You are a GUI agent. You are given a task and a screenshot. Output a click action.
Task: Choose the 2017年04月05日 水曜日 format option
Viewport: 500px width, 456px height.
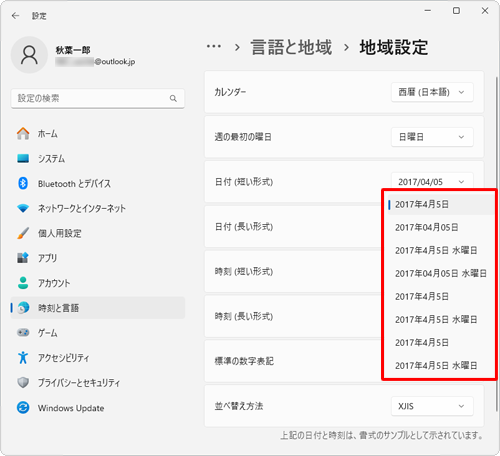(x=440, y=273)
